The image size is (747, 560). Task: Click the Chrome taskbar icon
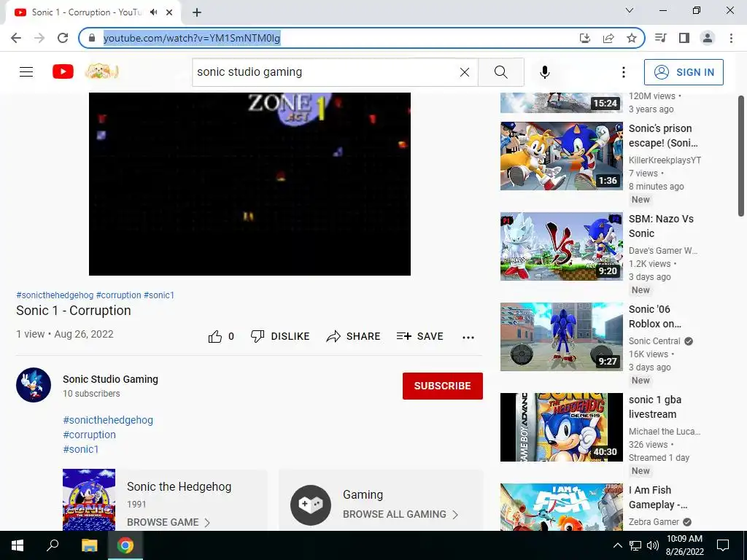coord(125,545)
